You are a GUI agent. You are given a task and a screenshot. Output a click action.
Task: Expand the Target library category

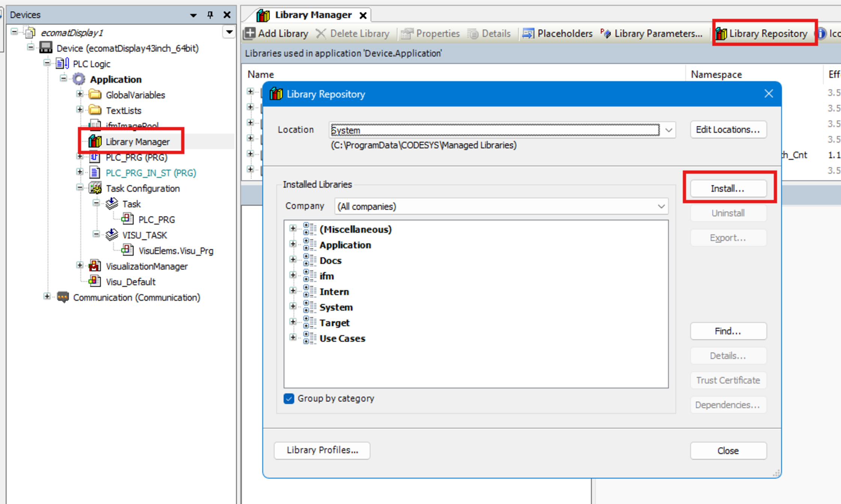pos(293,322)
